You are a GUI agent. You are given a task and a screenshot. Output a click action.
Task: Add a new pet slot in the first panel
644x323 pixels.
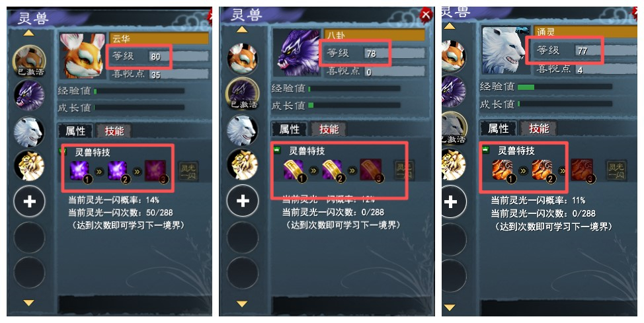coord(29,201)
